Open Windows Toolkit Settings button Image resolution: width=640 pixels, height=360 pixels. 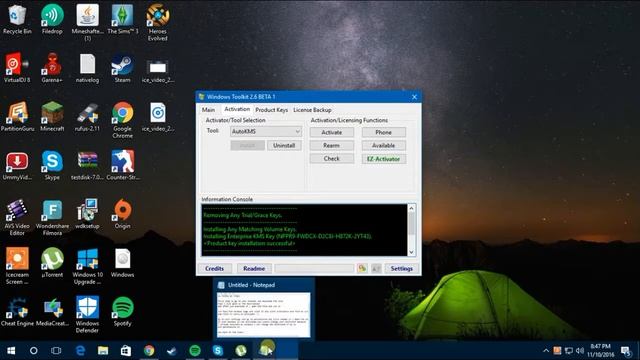point(402,269)
